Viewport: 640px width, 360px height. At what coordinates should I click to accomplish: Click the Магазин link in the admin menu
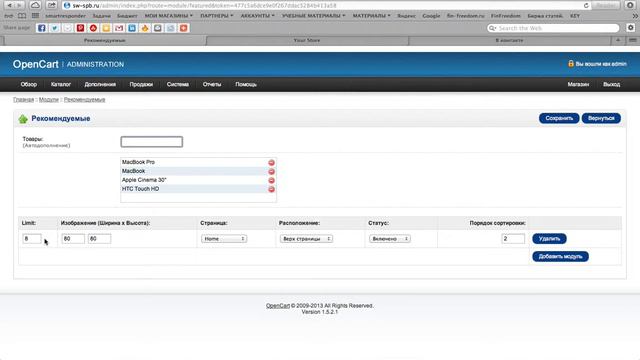click(x=578, y=84)
